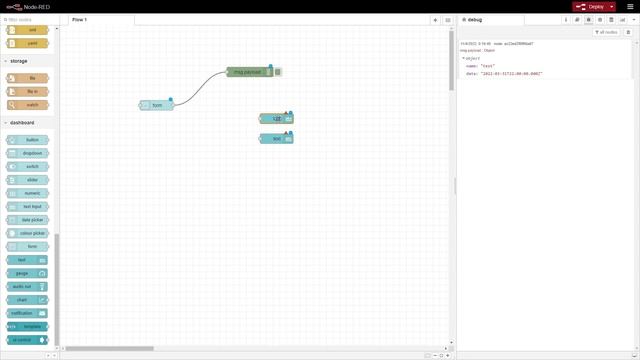This screenshot has width=640, height=360.
Task: Select the slider node in palette
Action: point(28,180)
